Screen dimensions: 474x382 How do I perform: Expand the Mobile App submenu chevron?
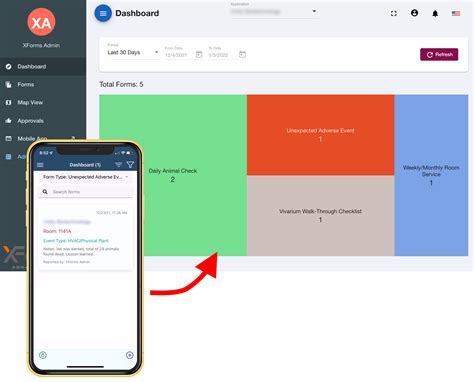pos(73,138)
